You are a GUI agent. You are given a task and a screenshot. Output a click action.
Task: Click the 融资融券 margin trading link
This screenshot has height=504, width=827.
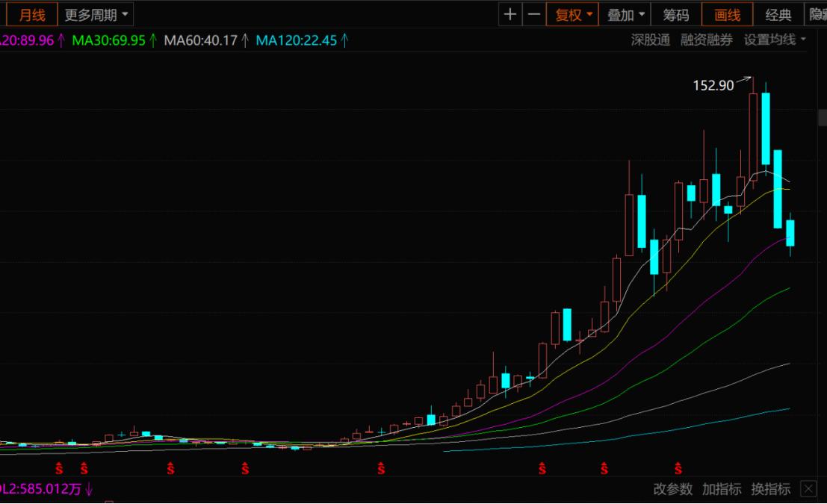tap(707, 40)
